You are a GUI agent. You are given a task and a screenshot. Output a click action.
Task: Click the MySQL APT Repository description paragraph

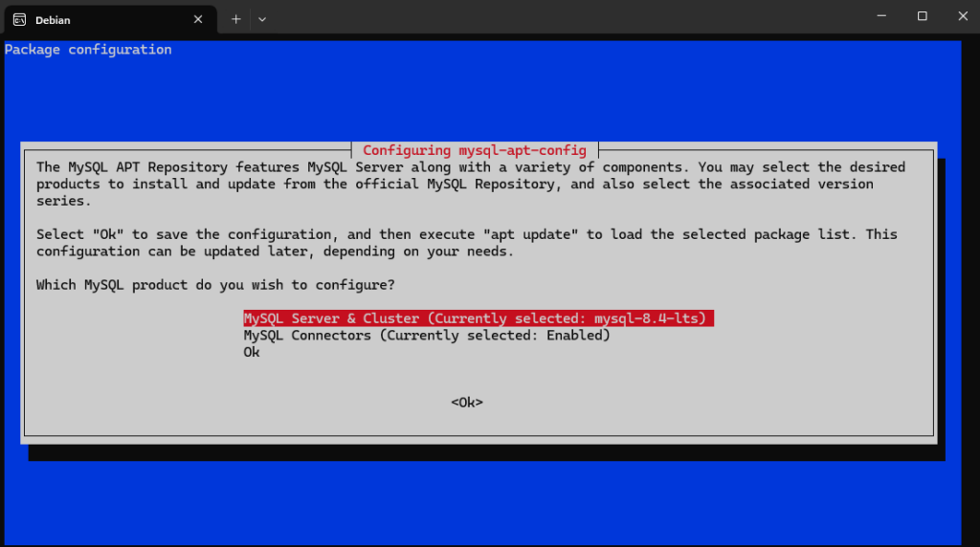[469, 184]
